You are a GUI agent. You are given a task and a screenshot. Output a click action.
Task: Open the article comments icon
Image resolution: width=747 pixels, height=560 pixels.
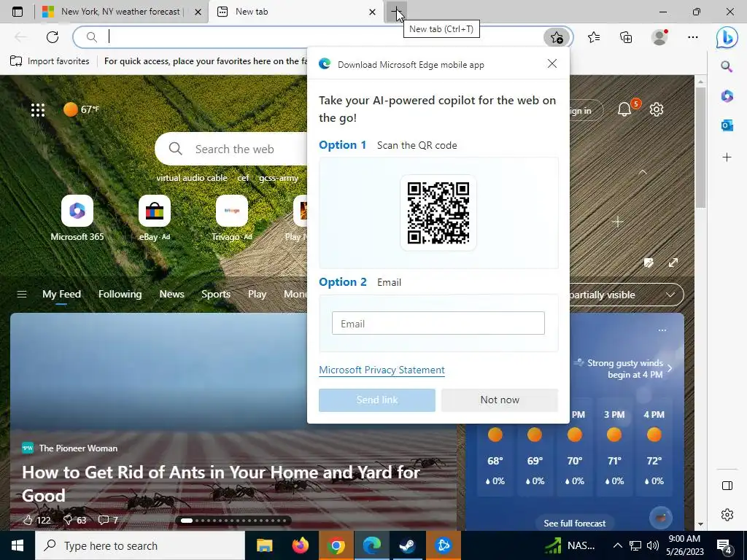pyautogui.click(x=104, y=520)
